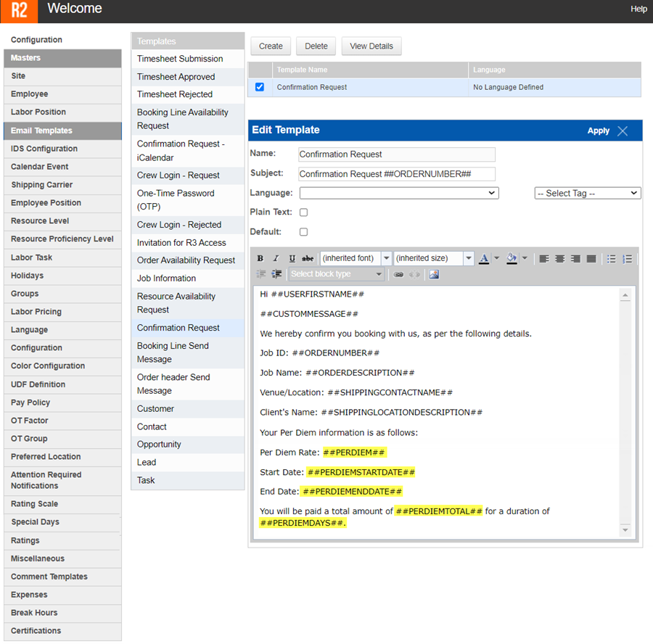Toggle bold formatting in the editor
The width and height of the screenshot is (653, 644).
(x=260, y=259)
